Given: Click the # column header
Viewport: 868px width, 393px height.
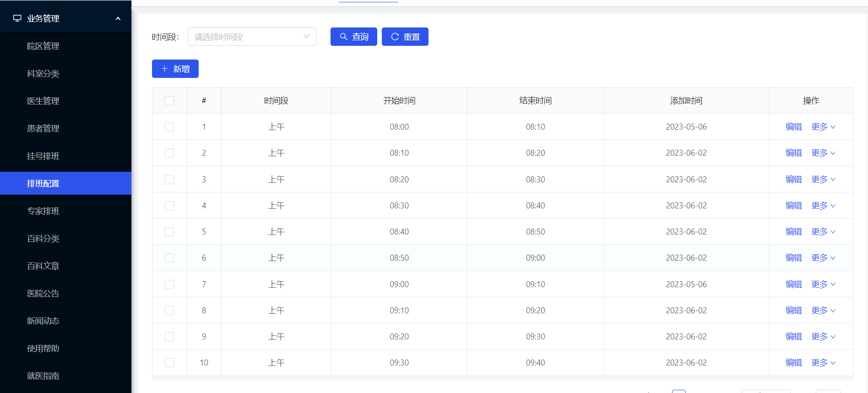Looking at the screenshot, I should (204, 101).
